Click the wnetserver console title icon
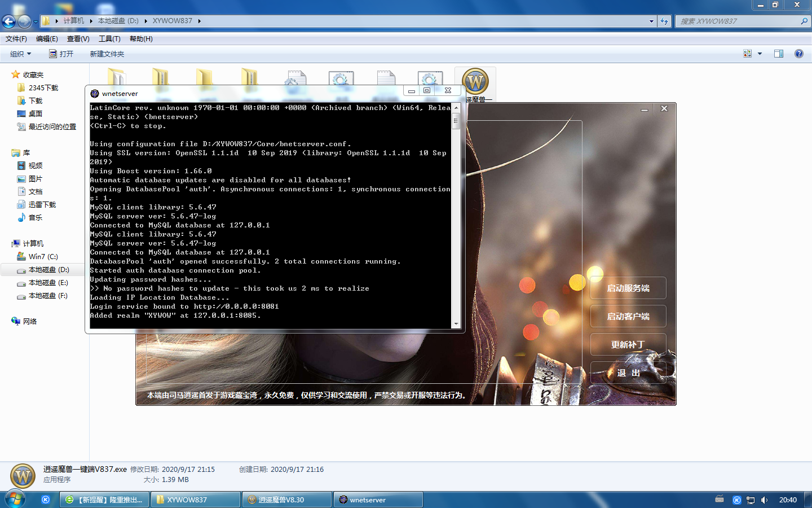The height and width of the screenshot is (508, 812). coord(94,94)
